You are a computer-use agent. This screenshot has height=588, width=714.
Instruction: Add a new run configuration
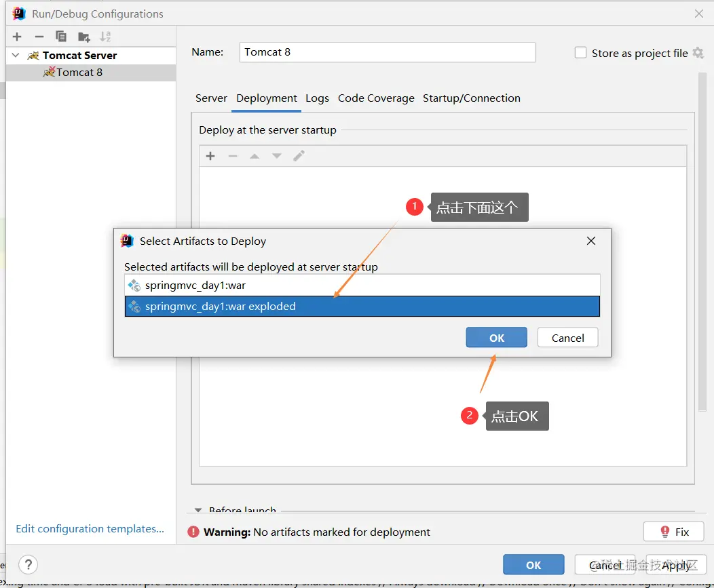click(x=17, y=37)
